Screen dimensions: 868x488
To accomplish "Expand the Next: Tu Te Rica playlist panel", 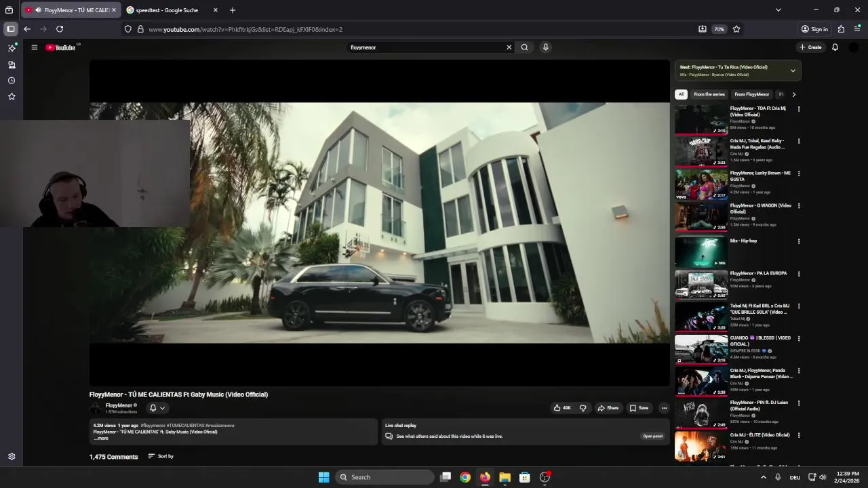I will tap(793, 70).
